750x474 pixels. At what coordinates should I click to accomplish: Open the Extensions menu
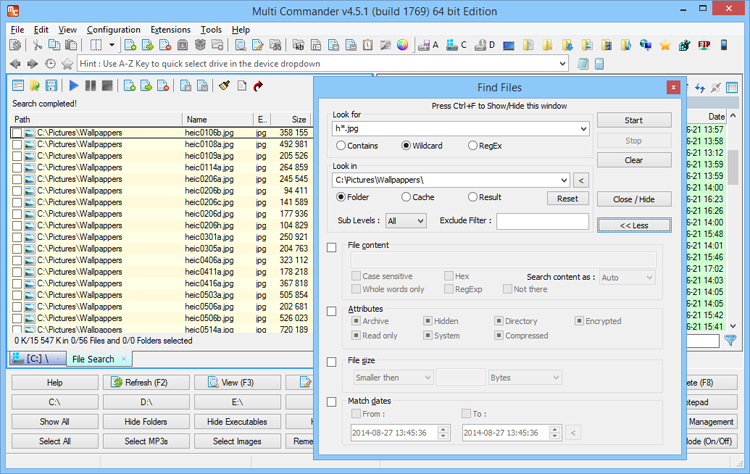(x=170, y=30)
